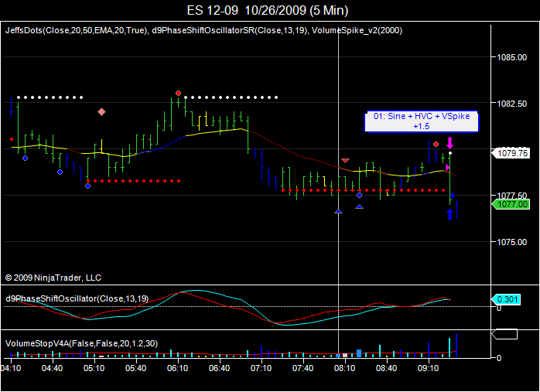Click the green 1077.00 last price label
The image size is (540, 392).
pos(511,204)
